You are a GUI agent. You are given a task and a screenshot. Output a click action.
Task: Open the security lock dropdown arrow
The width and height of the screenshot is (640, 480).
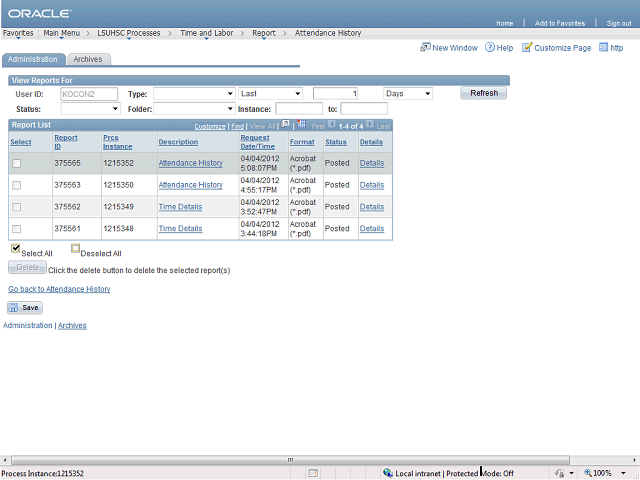click(571, 473)
